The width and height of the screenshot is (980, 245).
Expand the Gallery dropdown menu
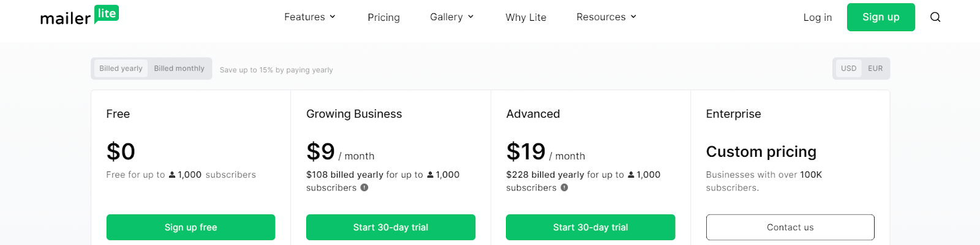451,17
